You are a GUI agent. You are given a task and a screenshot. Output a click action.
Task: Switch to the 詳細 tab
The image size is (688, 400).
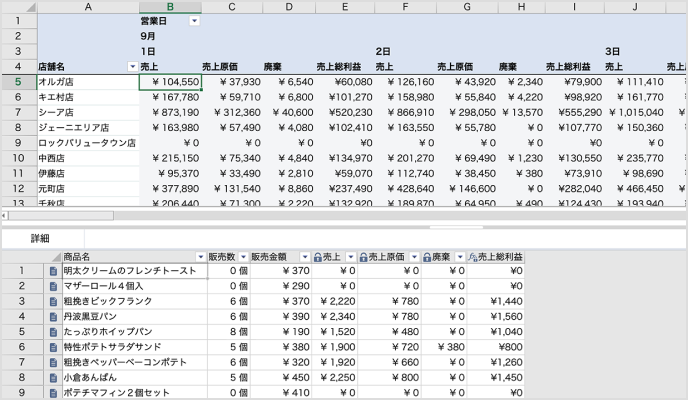pyautogui.click(x=40, y=239)
